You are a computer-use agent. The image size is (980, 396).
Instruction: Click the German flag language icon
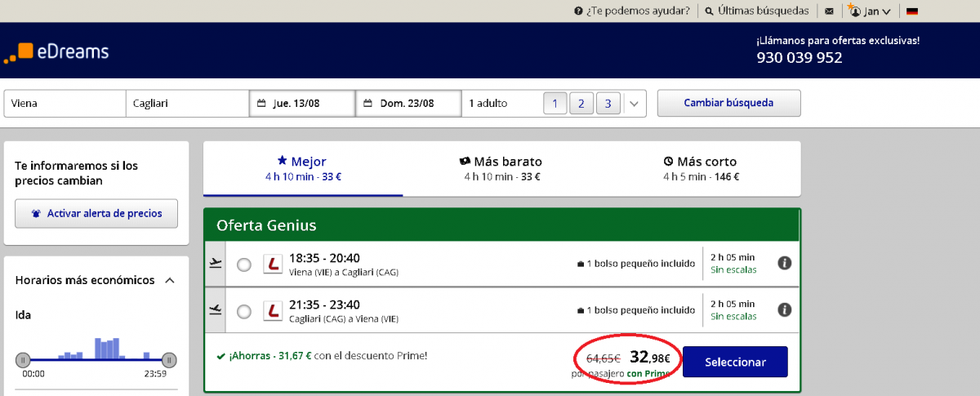[x=912, y=11]
